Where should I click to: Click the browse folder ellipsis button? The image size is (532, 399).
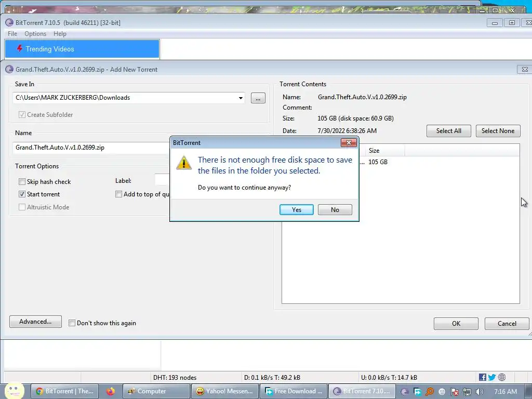point(258,98)
